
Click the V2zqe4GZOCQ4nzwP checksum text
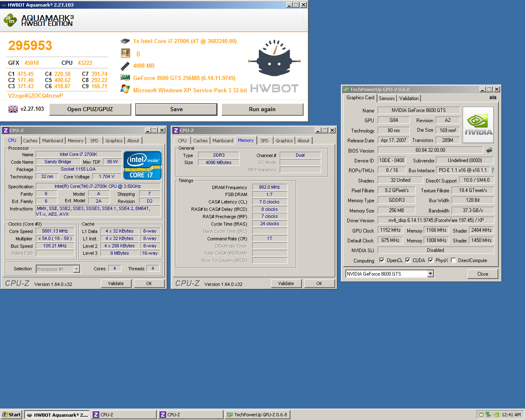pyautogui.click(x=36, y=96)
